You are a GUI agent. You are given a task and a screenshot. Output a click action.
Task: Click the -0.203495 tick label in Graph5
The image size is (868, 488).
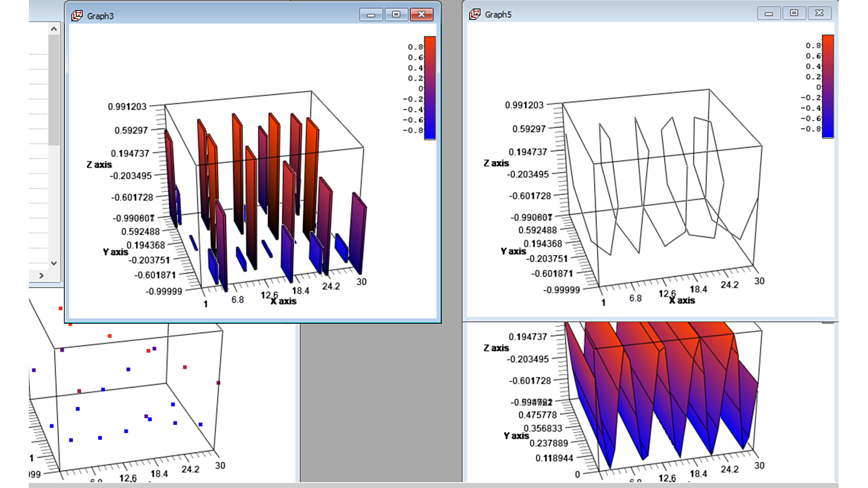click(x=528, y=174)
